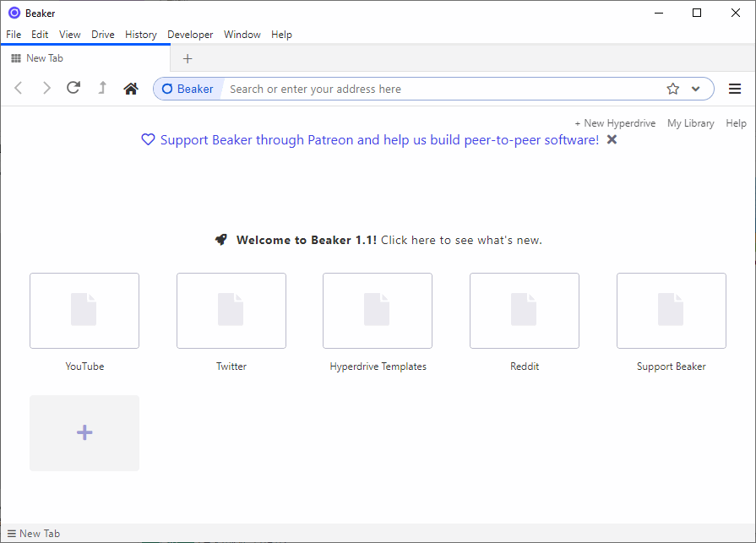Expand the address bar dropdown chevron
Screen dimensions: 756x543
(x=696, y=89)
